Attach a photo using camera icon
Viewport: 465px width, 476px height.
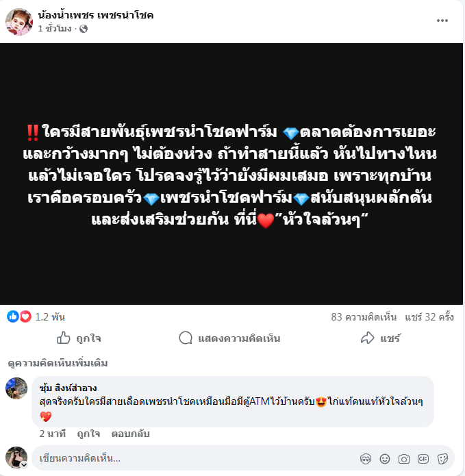click(x=403, y=459)
